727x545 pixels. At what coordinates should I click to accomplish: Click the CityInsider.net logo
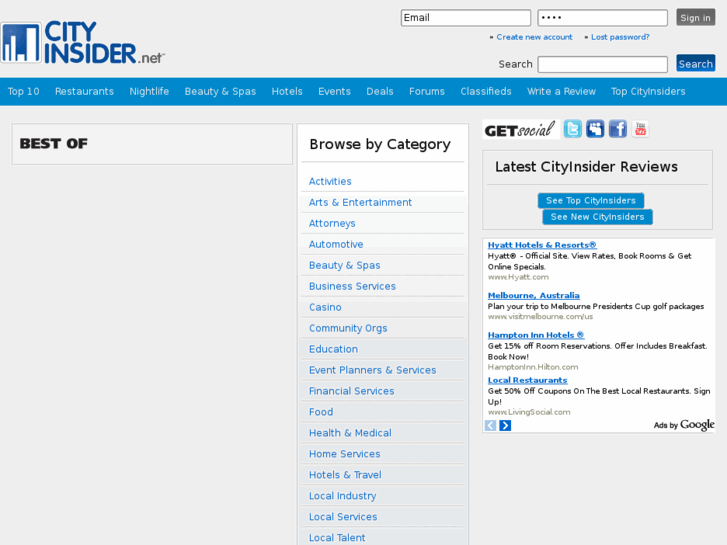point(83,42)
